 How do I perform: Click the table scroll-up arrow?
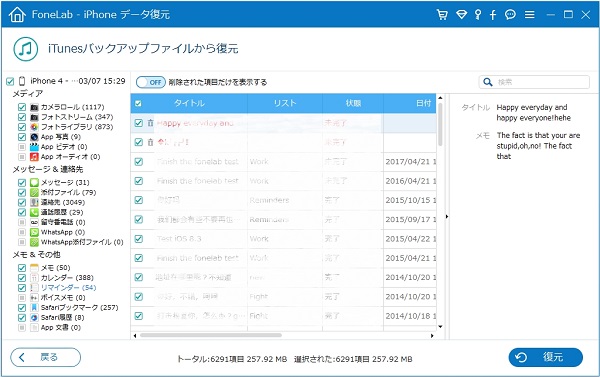click(440, 98)
